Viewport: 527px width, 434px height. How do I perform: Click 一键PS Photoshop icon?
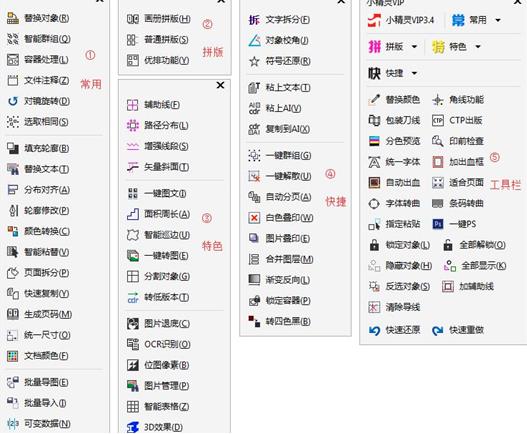(438, 224)
